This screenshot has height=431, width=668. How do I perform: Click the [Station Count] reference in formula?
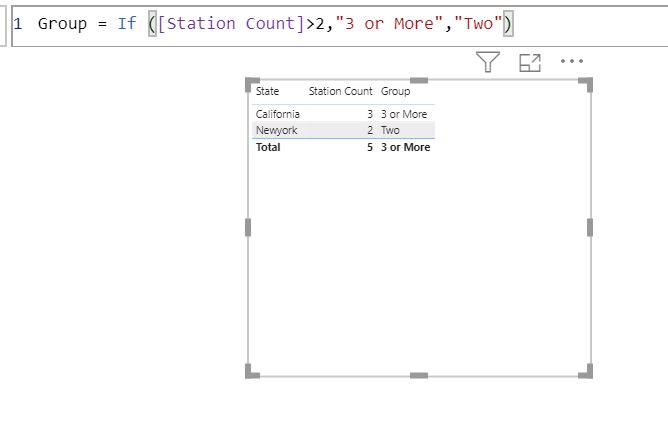230,23
